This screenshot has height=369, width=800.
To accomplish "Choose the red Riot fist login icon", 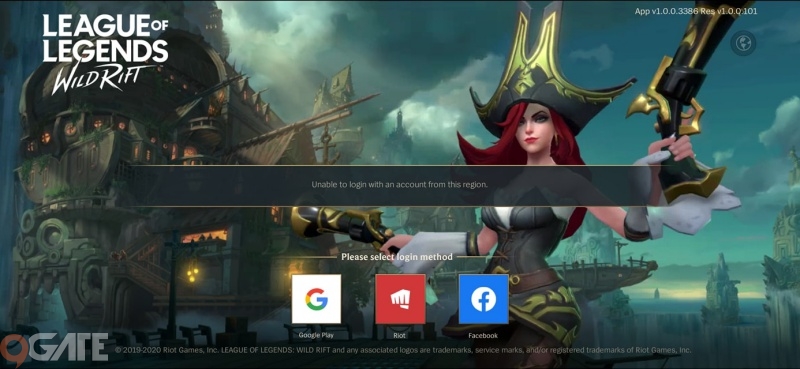I will point(400,299).
